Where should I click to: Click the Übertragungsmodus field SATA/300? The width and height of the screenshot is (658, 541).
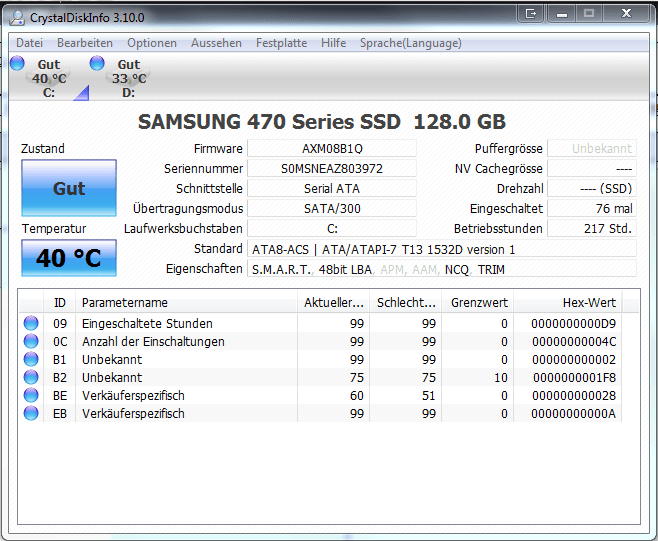[332, 209]
